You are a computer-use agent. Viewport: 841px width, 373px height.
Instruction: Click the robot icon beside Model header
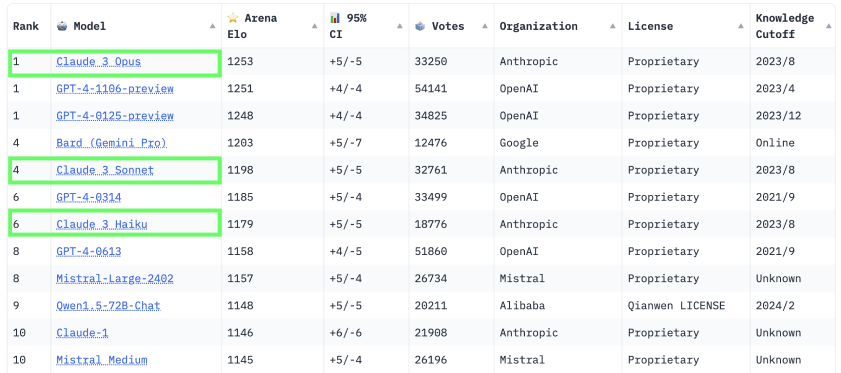62,26
